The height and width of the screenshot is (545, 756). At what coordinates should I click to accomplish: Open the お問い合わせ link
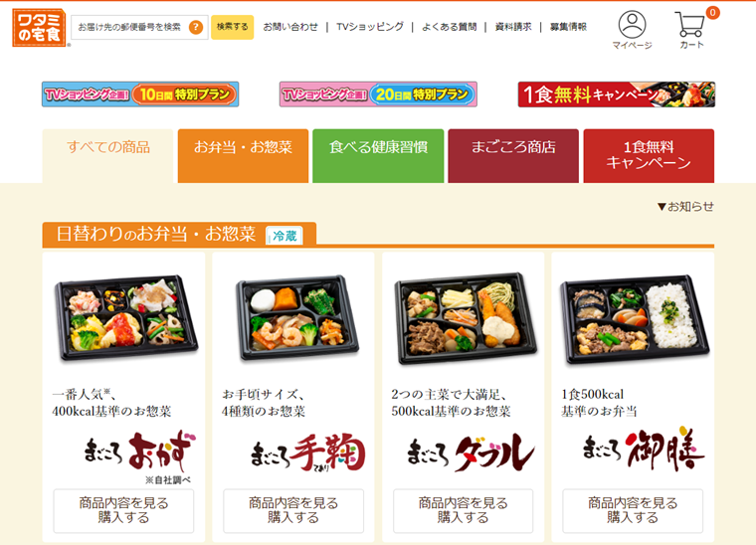pyautogui.click(x=290, y=27)
